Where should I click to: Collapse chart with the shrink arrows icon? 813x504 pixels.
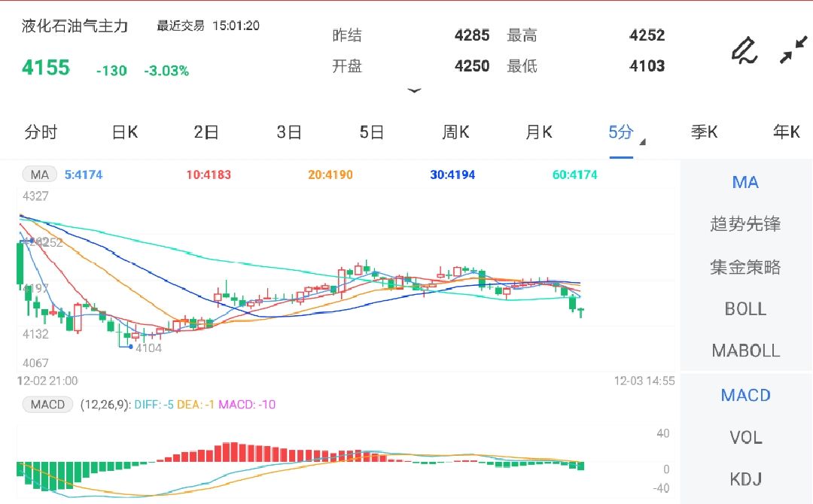point(793,50)
